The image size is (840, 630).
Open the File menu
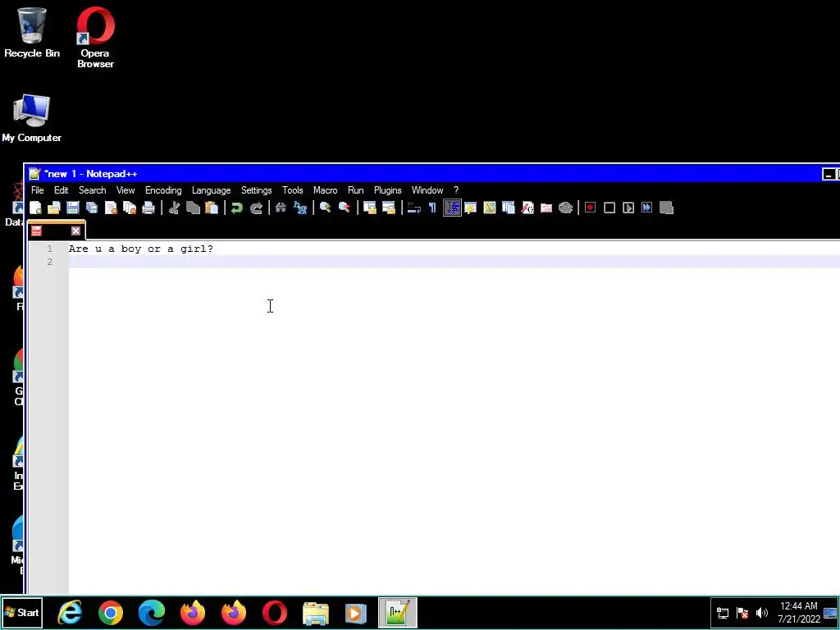[x=38, y=190]
